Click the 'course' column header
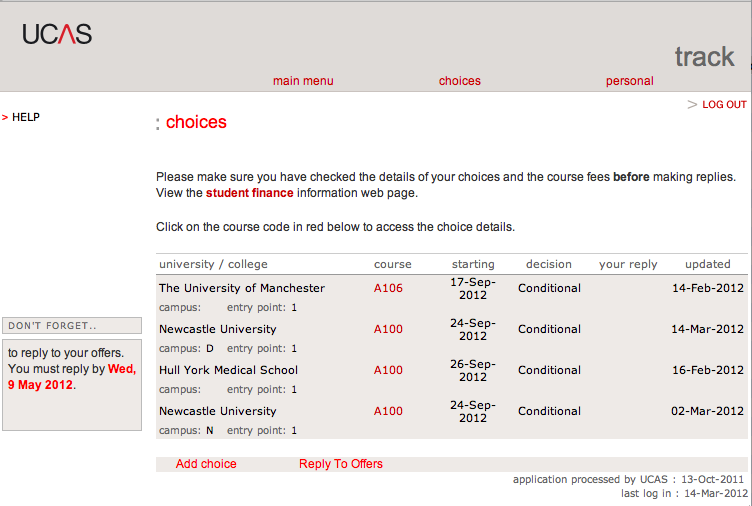This screenshot has width=752, height=506. pyautogui.click(x=393, y=264)
